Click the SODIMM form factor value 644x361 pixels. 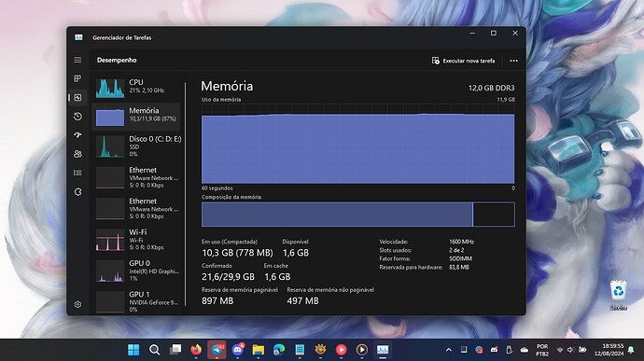pos(460,258)
